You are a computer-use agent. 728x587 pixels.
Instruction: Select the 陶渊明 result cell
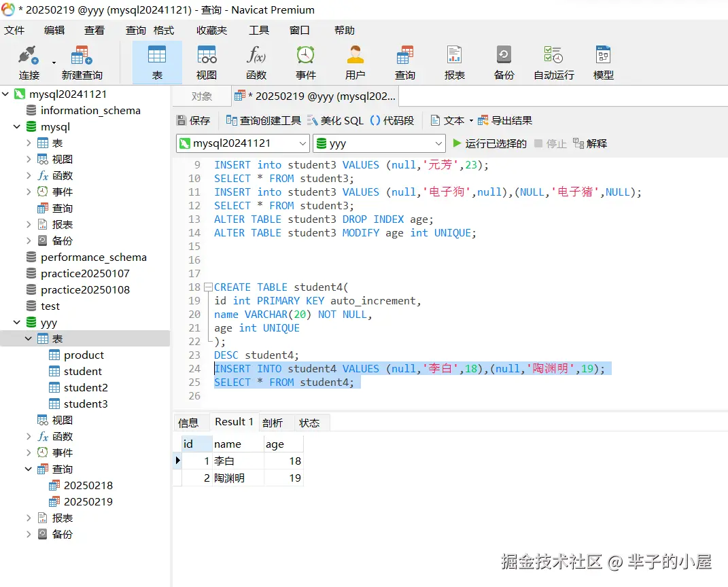(x=238, y=478)
